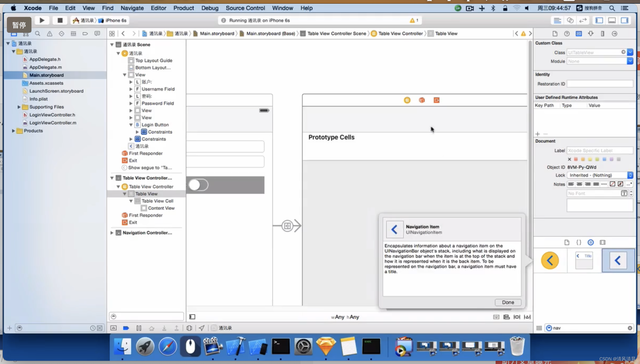
Task: Select AppDelegate.h in navigator
Action: pyautogui.click(x=45, y=59)
